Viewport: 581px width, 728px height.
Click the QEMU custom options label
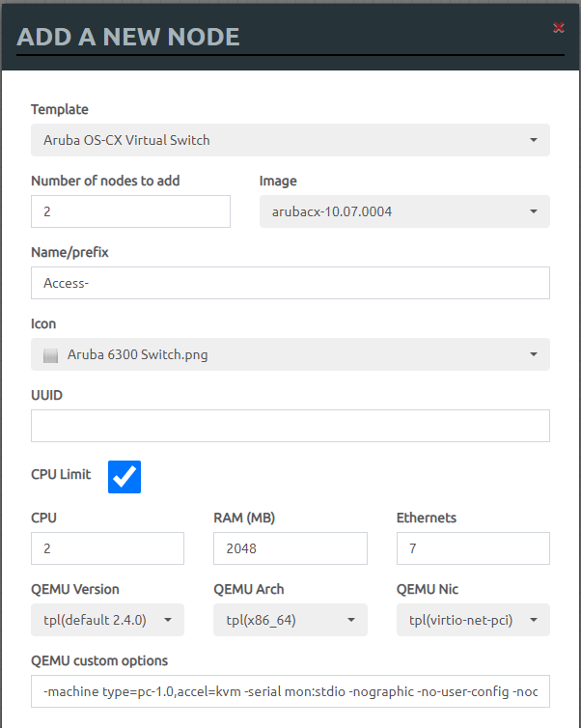tap(99, 660)
